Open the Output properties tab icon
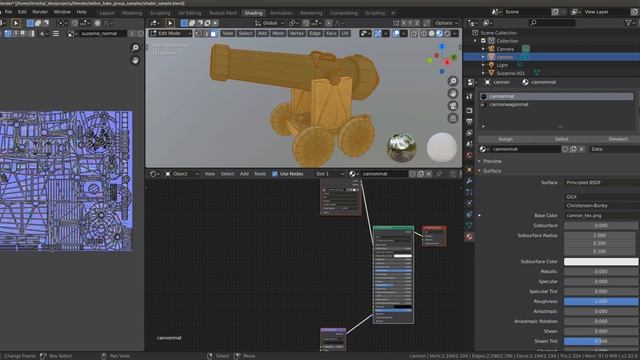This screenshot has height=360, width=640. pyautogui.click(x=469, y=122)
